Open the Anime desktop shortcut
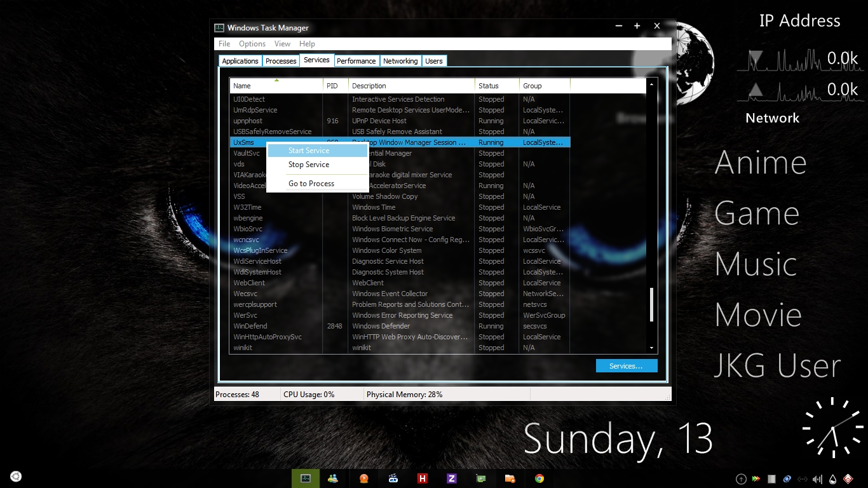This screenshot has height=488, width=868. (761, 163)
